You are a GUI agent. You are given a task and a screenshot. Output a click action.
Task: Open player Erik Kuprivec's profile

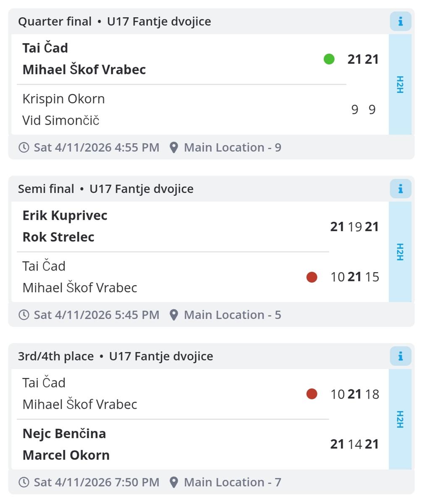point(65,215)
